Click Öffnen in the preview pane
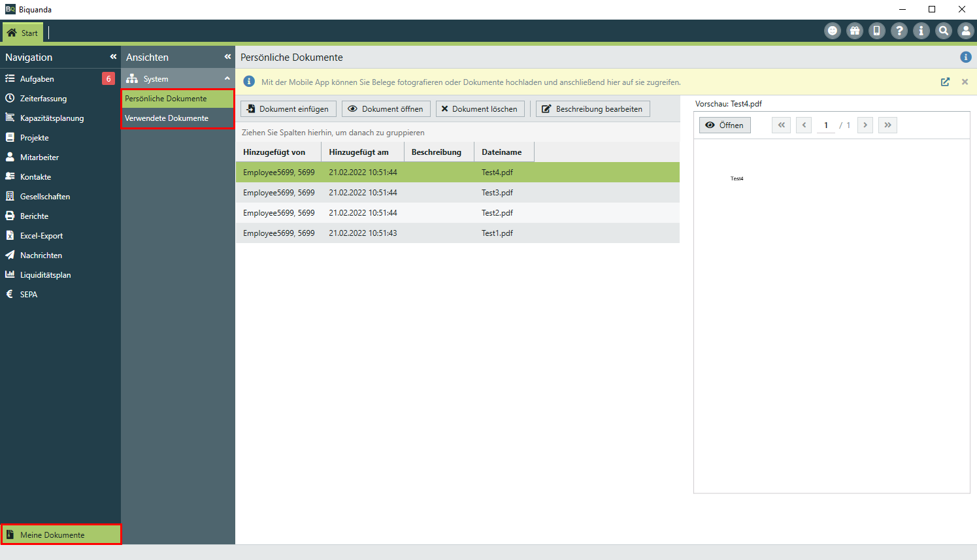The image size is (977, 560). coord(725,125)
